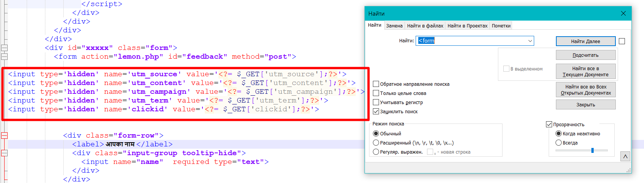Collapse the div class="form-row" fold marker
Image resolution: width=644 pixels, height=183 pixels.
click(x=5, y=135)
